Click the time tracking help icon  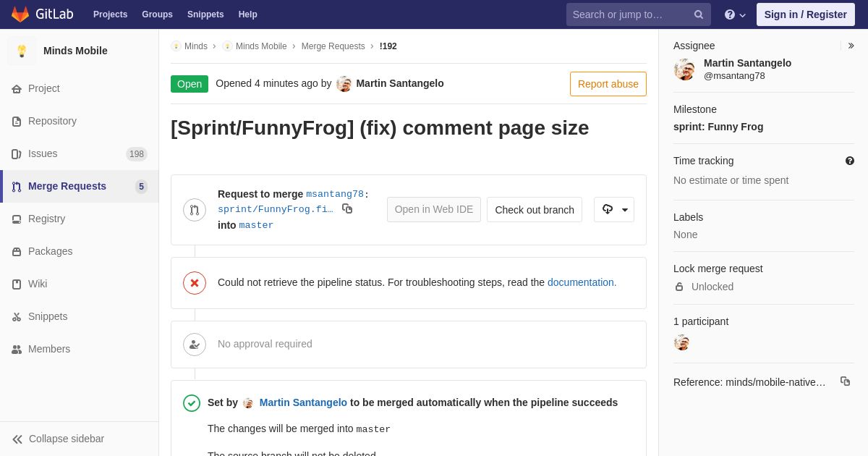click(850, 161)
